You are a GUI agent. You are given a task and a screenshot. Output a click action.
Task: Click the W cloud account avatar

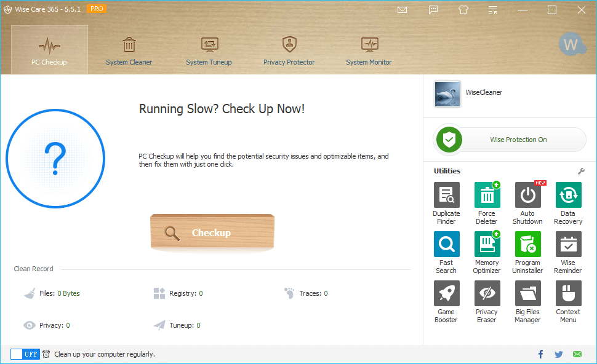[x=571, y=45]
